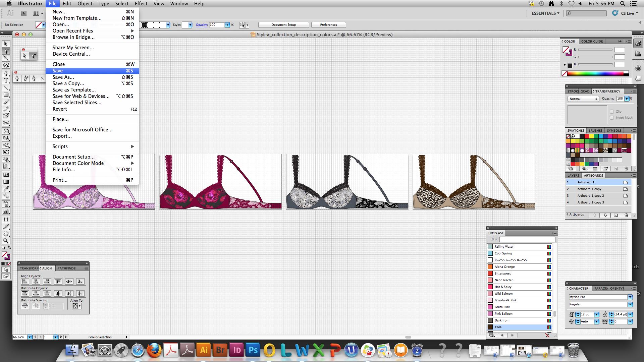Expand the Essentials workspace dropdown
This screenshot has height=362, width=644.
[x=545, y=13]
